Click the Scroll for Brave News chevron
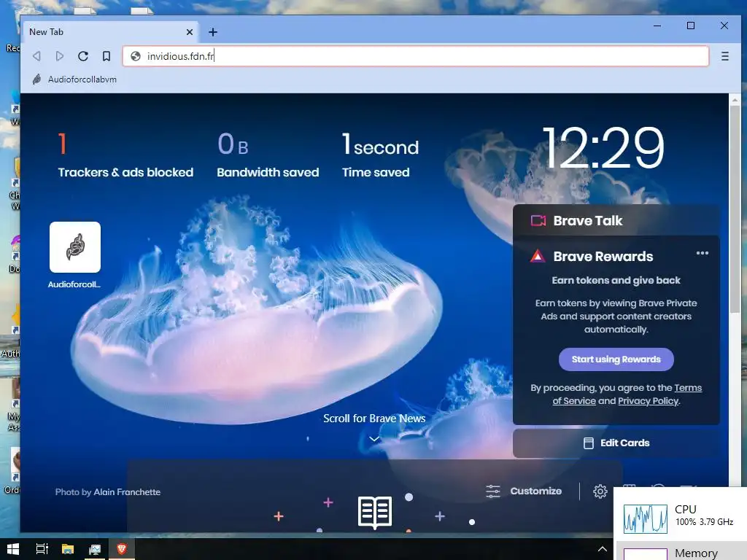Viewport: 747px width, 560px height. coord(374,438)
